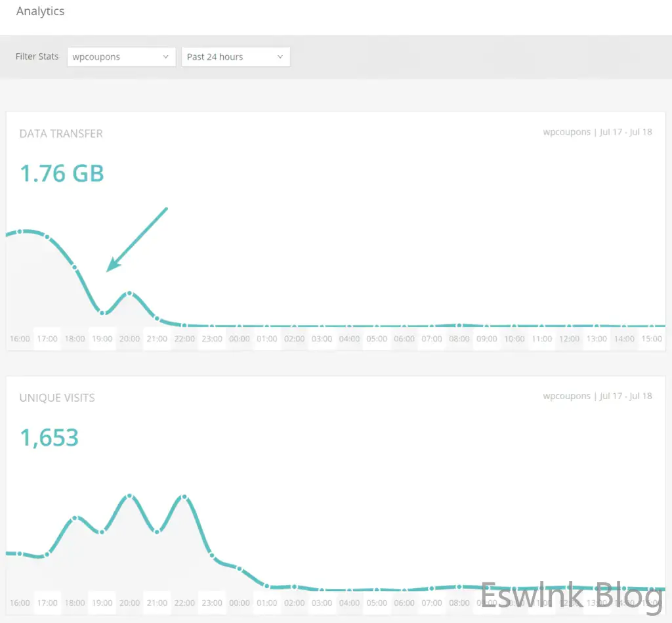
Task: Open the Past 24 hours dropdown
Action: (235, 57)
